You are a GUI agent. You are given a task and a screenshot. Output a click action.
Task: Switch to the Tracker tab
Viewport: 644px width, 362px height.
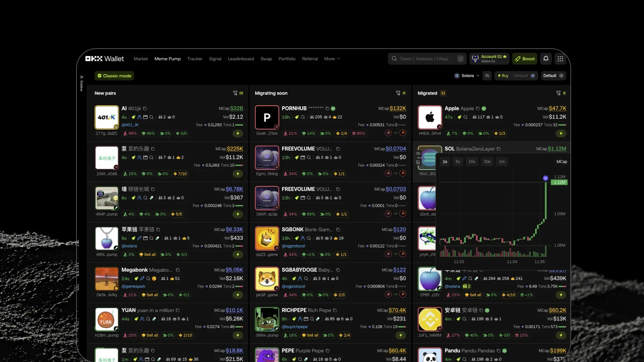pos(195,59)
